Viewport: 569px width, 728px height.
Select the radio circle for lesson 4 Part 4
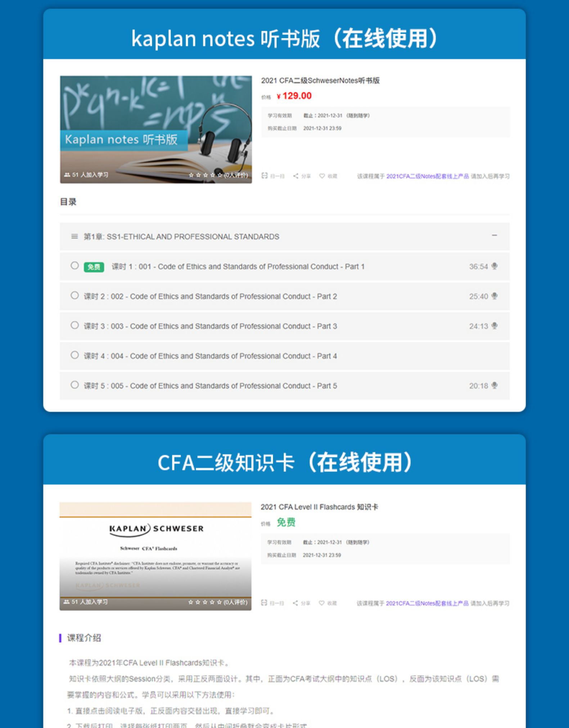point(74,355)
